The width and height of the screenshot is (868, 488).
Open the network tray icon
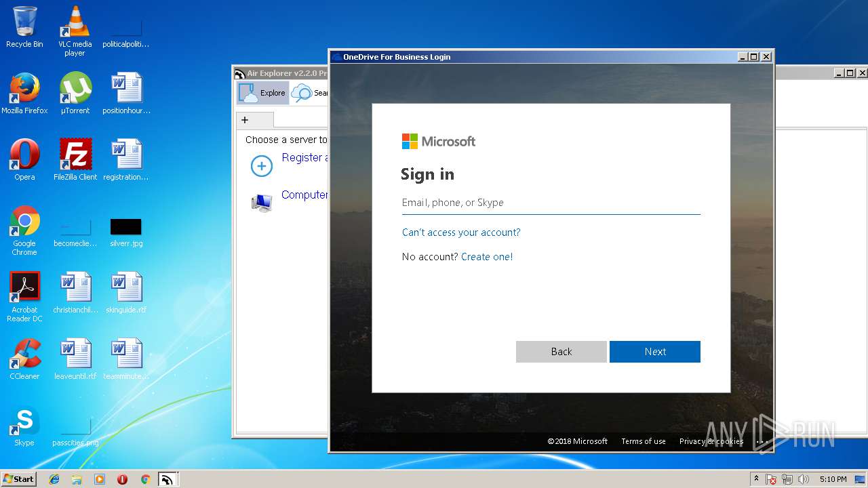click(x=787, y=479)
